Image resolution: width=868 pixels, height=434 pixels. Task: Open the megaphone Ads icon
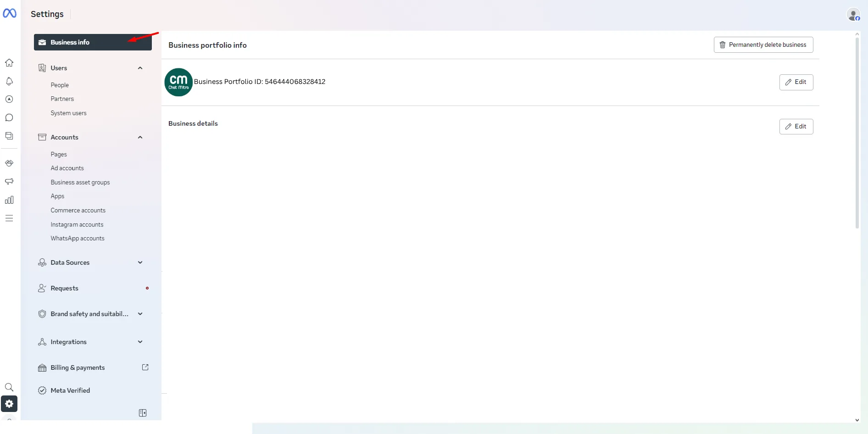click(9, 182)
